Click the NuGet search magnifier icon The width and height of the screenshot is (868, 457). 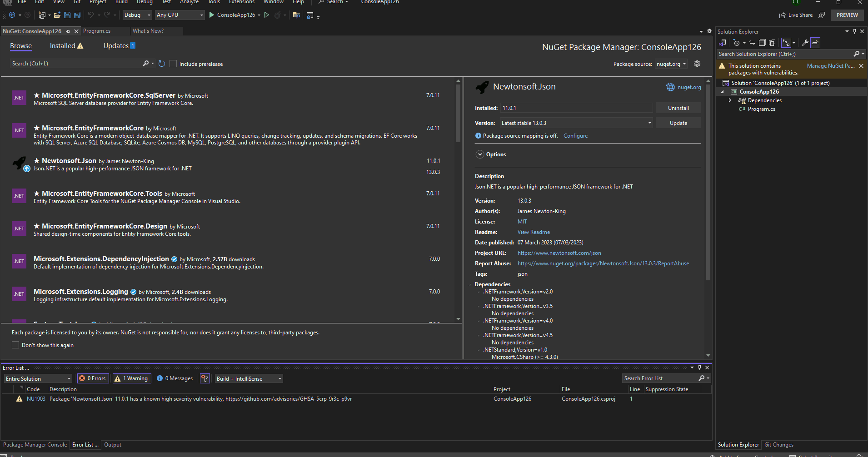pos(145,64)
